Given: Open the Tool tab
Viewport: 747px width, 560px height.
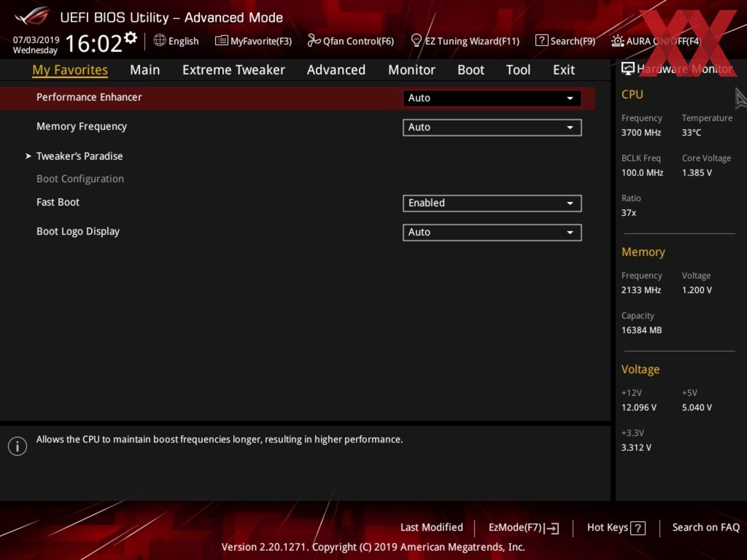Looking at the screenshot, I should pyautogui.click(x=518, y=70).
